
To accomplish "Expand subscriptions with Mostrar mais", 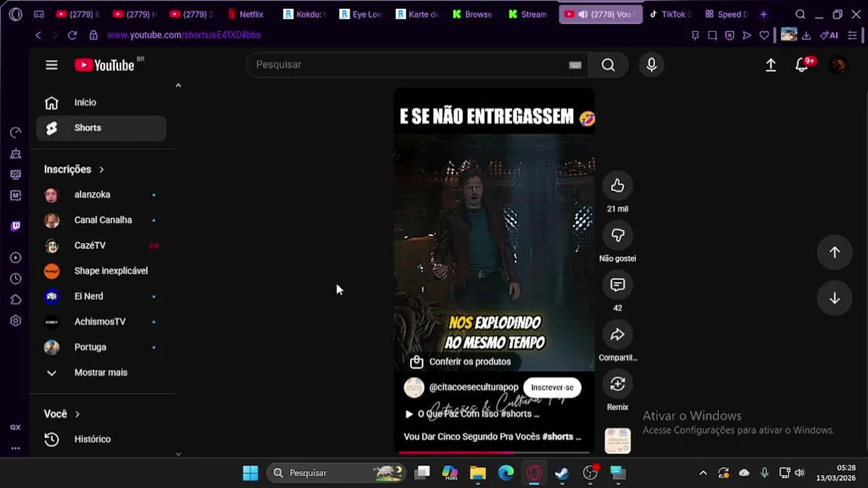I will (x=101, y=373).
